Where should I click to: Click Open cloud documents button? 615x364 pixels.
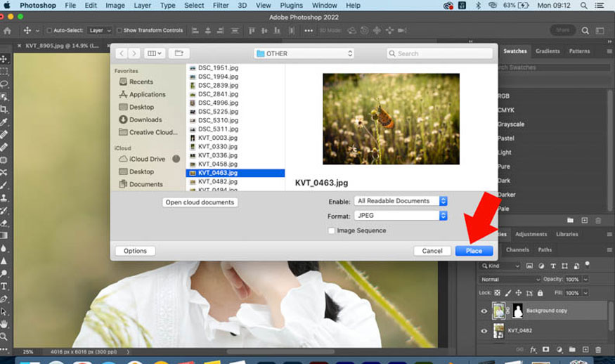tap(200, 202)
